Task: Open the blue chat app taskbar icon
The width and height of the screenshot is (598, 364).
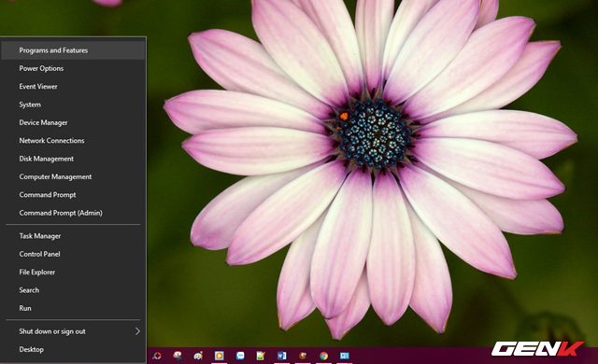Action: [240, 356]
